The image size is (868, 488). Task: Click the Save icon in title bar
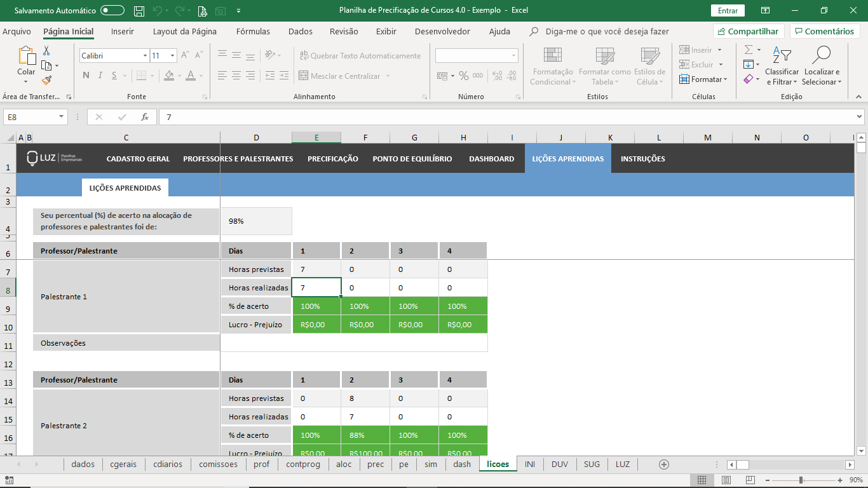139,11
